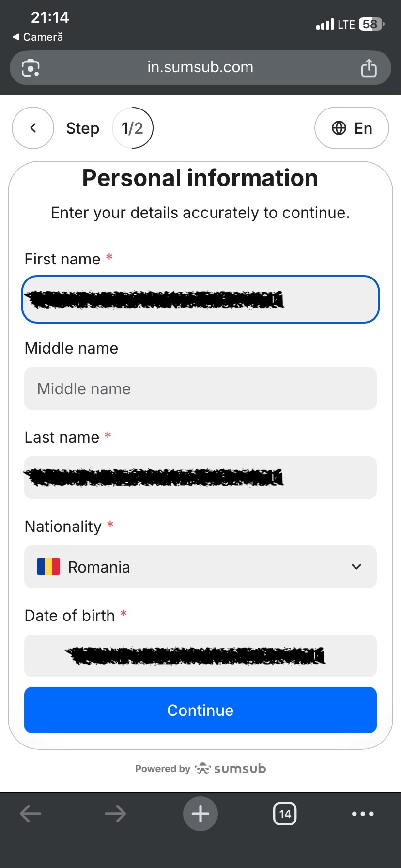This screenshot has height=868, width=401.
Task: Select the Last name input field
Action: [x=200, y=478]
